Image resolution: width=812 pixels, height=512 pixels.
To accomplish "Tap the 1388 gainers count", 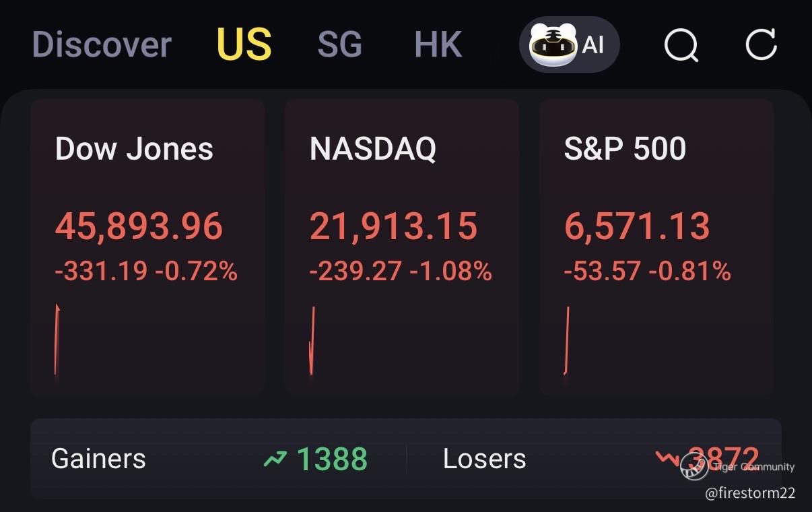I will point(332,459).
